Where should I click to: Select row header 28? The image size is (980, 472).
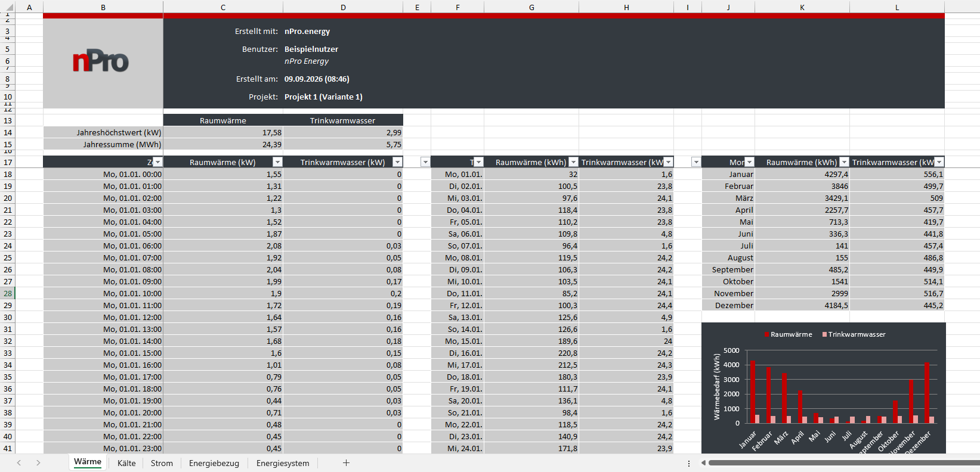click(x=8, y=293)
